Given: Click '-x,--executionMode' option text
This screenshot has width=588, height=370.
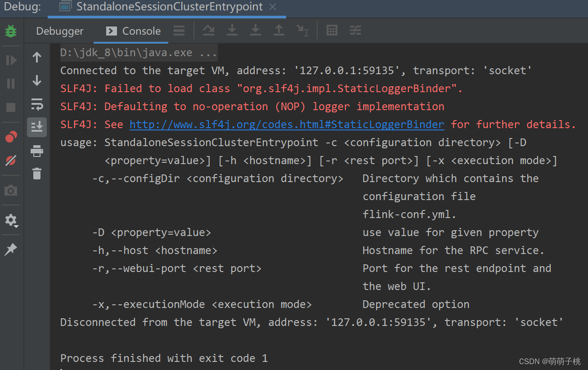Looking at the screenshot, I should click(202, 304).
